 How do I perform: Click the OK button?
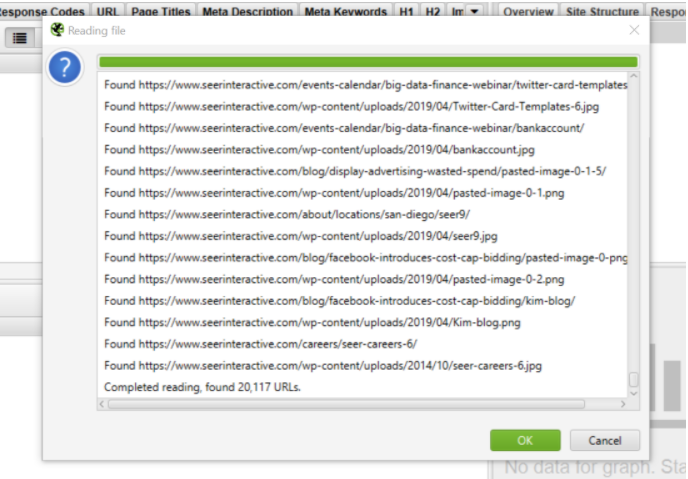coord(525,440)
